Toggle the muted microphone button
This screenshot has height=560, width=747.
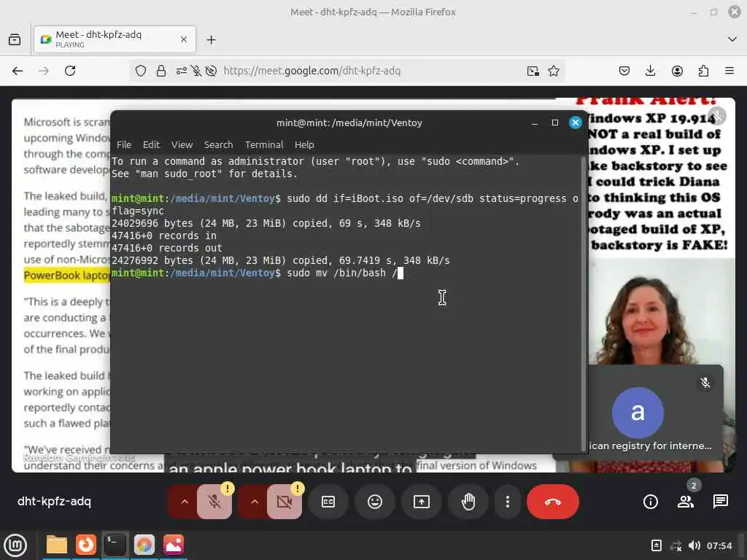(214, 502)
